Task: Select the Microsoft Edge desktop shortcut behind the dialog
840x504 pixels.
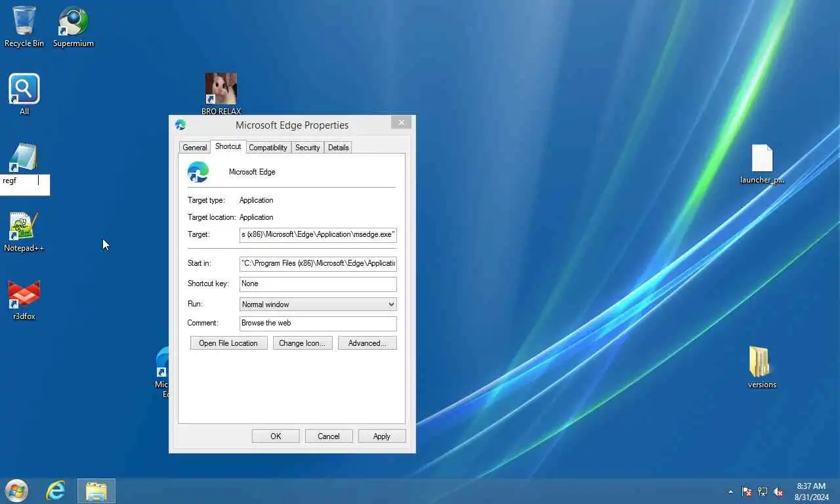Action: pos(162,372)
